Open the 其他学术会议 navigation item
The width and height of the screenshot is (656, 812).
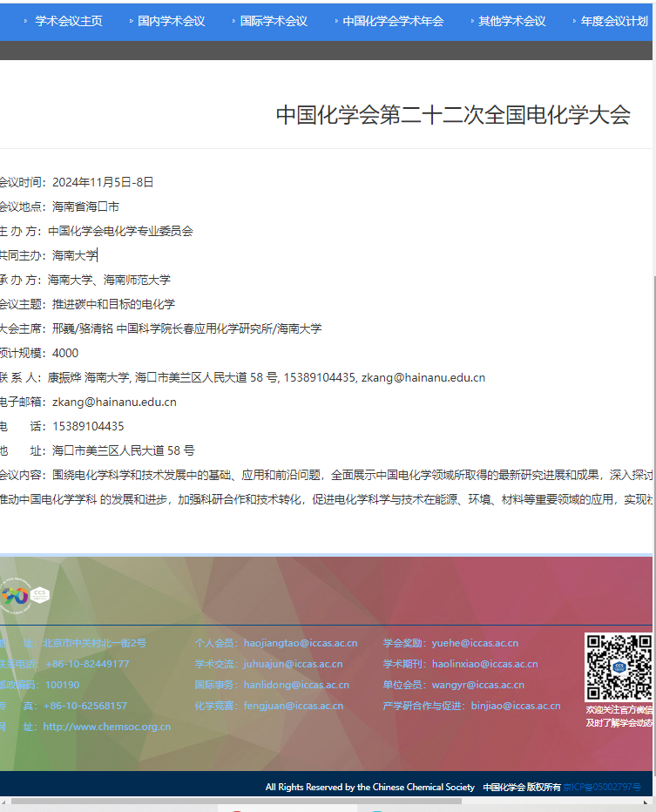511,21
